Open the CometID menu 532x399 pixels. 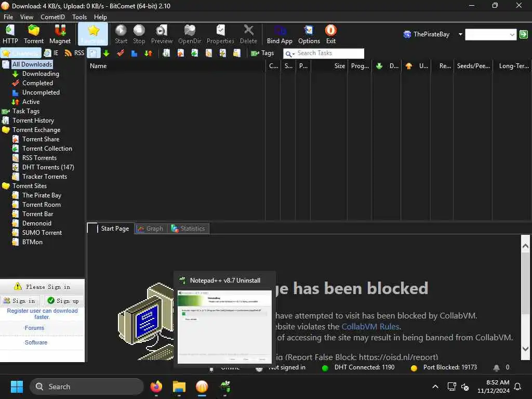tap(52, 17)
